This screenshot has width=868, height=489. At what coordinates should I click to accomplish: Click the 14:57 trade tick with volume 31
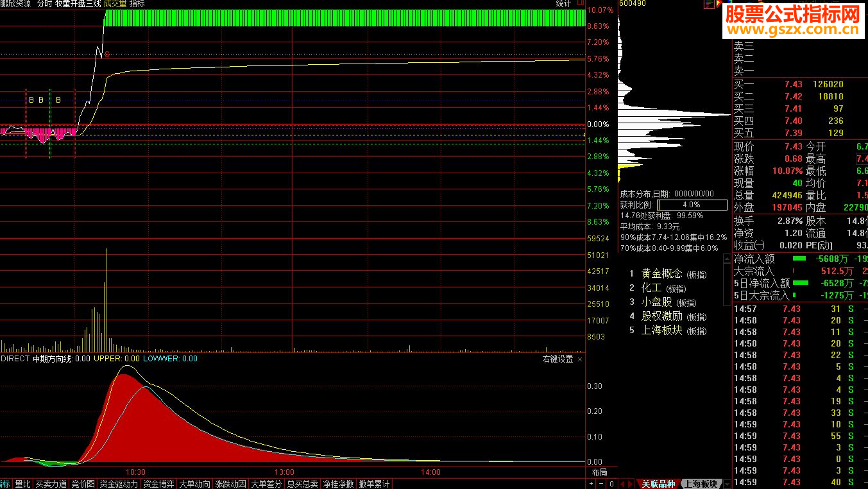point(799,309)
